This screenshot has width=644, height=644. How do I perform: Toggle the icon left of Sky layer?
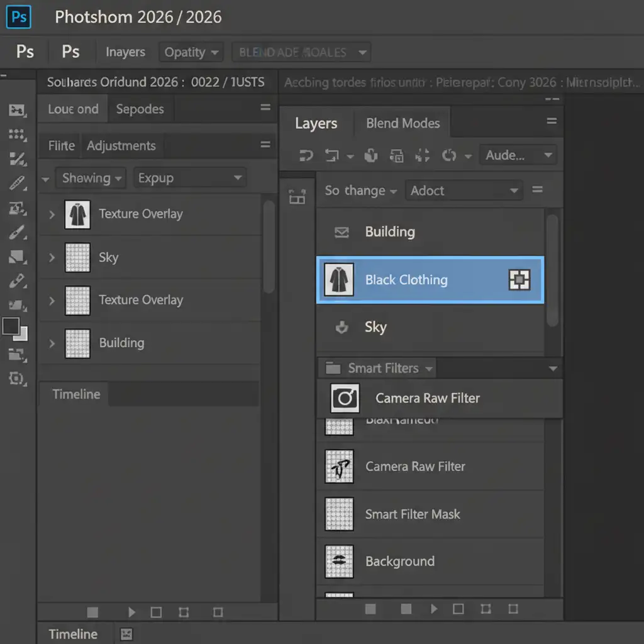click(x=341, y=328)
